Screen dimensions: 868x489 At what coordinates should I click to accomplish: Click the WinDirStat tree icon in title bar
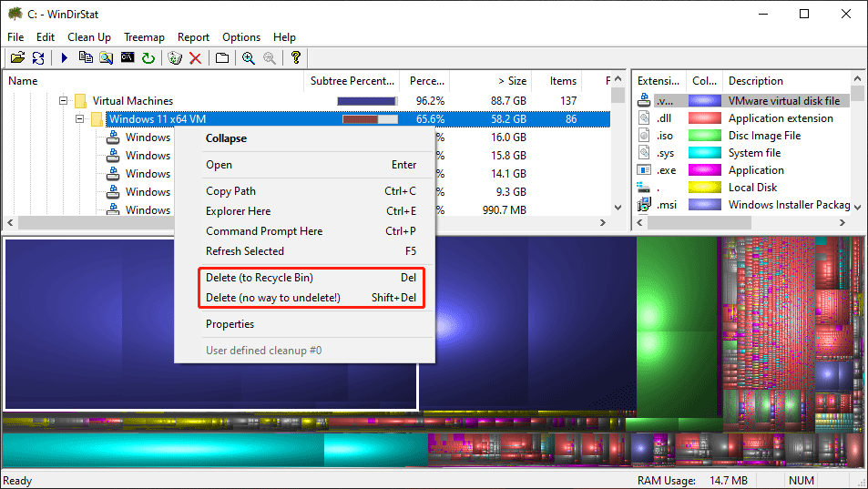pos(15,14)
